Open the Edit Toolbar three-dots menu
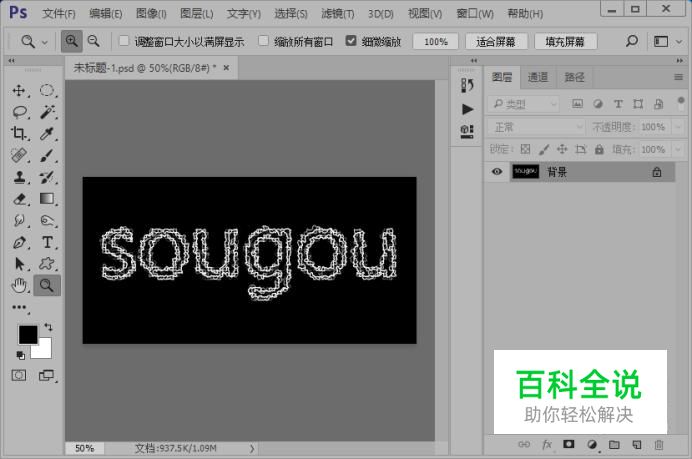This screenshot has width=692, height=459. [19, 307]
